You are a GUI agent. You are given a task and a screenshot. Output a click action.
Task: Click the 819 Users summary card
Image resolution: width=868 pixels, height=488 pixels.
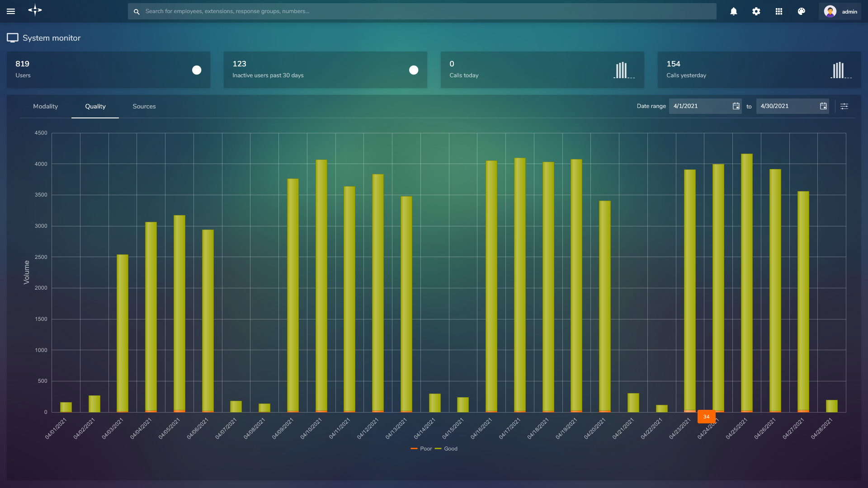pyautogui.click(x=108, y=70)
